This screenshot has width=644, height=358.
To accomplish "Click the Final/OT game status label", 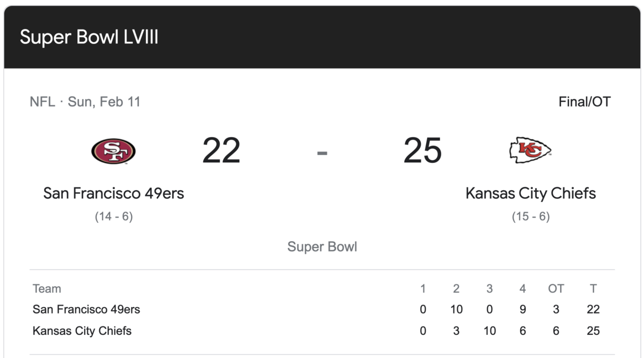I will point(584,102).
